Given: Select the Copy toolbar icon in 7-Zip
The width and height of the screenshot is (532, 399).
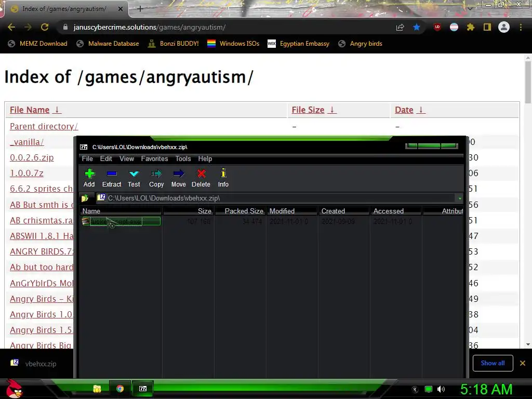Looking at the screenshot, I should pos(156,178).
